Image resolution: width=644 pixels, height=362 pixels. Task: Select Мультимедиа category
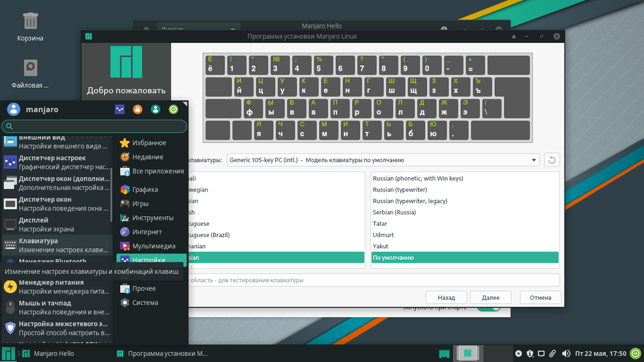[152, 246]
